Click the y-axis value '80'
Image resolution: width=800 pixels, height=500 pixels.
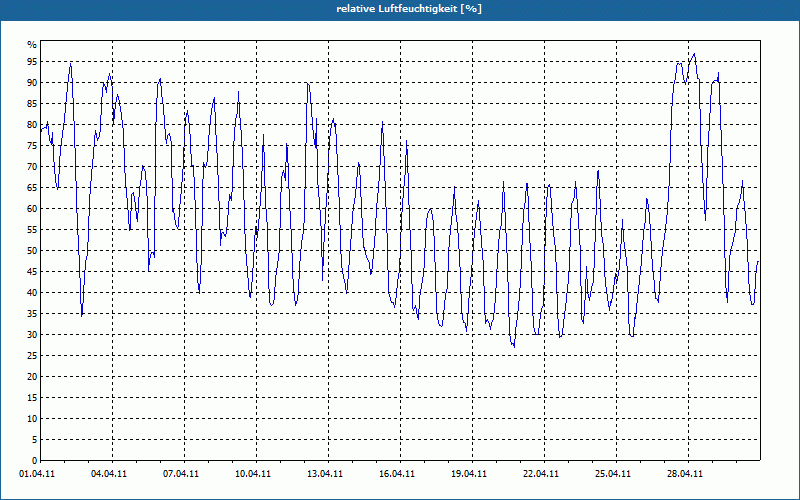32,124
